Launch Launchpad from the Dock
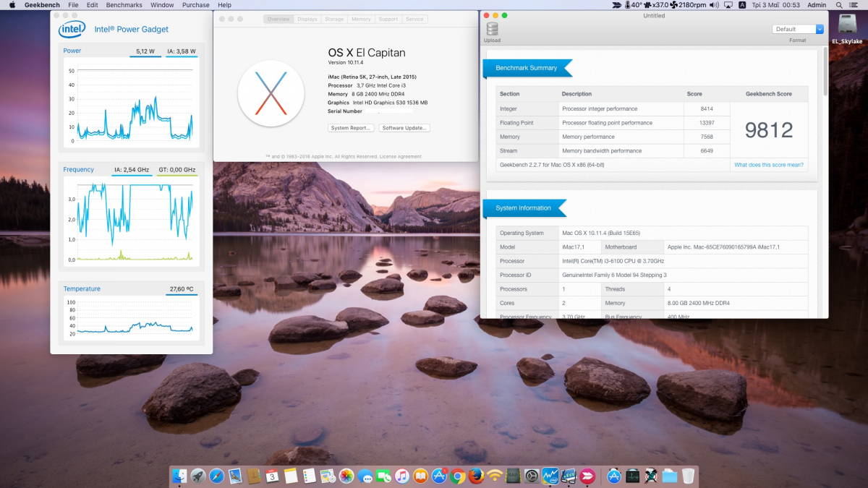The height and width of the screenshot is (488, 868). [x=198, y=476]
